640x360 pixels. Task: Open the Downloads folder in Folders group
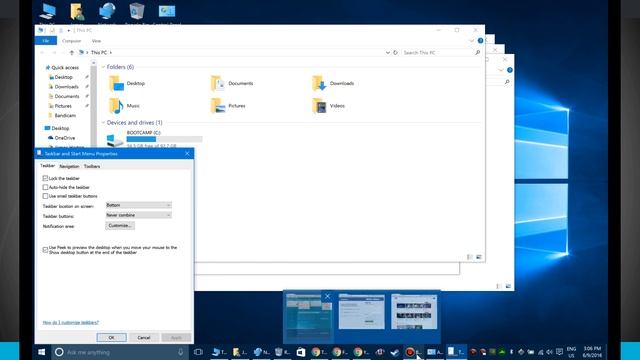pyautogui.click(x=333, y=83)
